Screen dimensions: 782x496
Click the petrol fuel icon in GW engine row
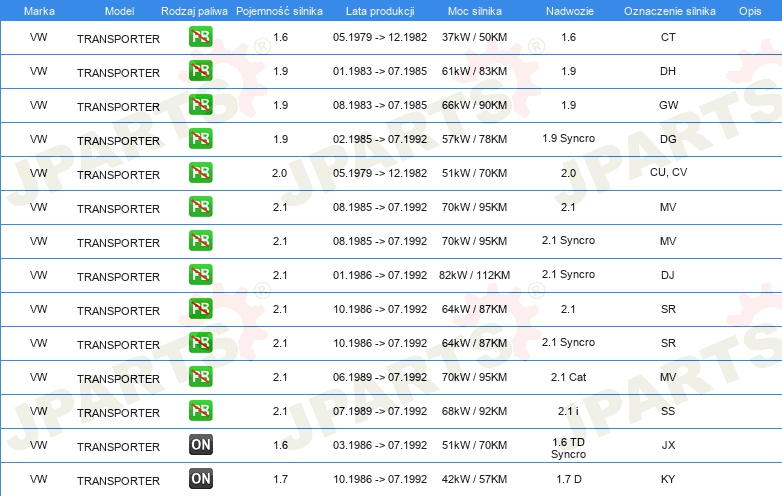[x=200, y=105]
